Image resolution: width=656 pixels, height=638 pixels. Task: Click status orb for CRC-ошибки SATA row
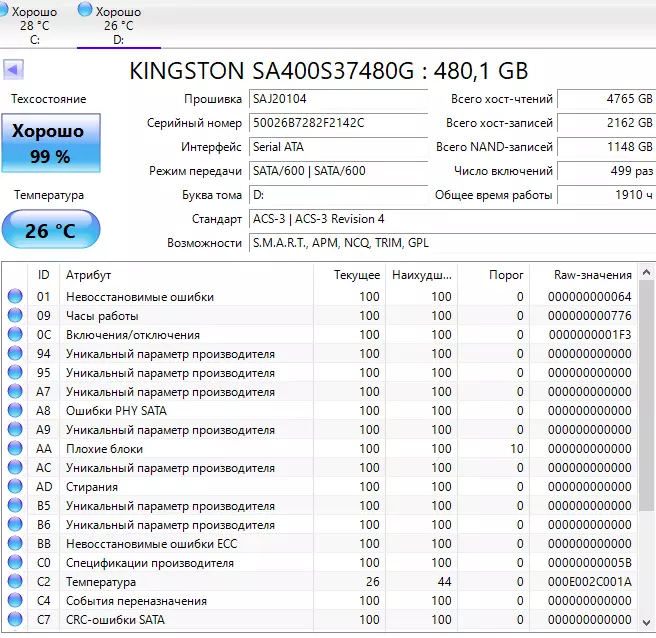[15, 620]
